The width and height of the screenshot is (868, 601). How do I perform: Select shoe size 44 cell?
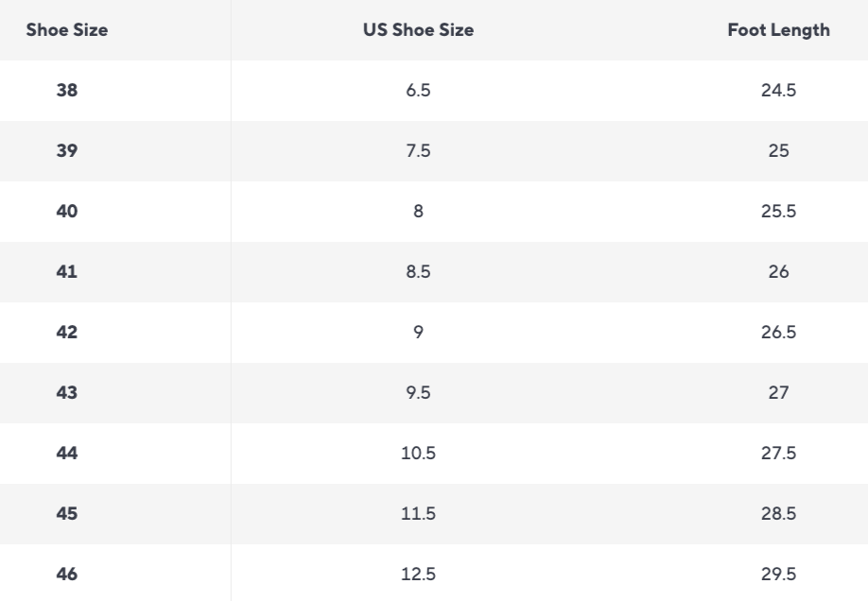[67, 454]
